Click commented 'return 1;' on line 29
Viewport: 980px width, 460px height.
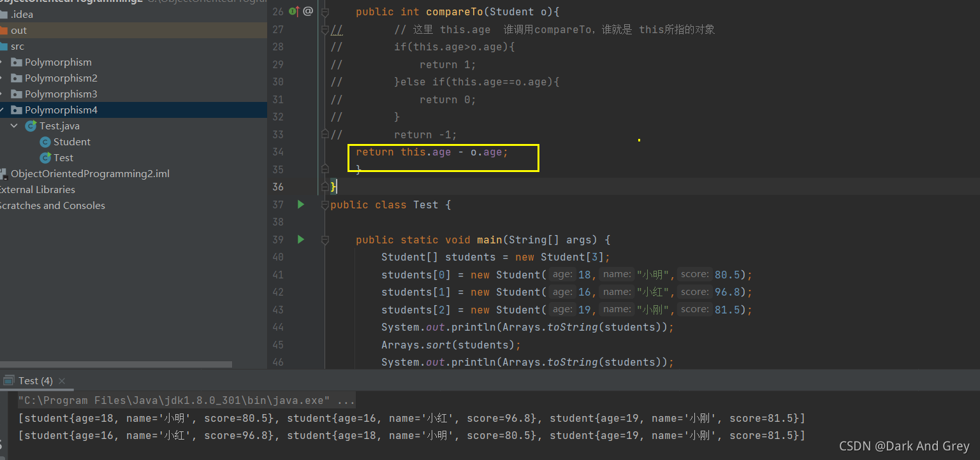coord(448,64)
